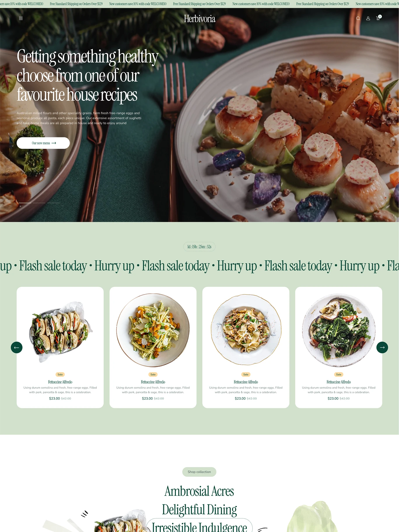
Task: Select the third hero slide indicator
Action: pos(53,203)
